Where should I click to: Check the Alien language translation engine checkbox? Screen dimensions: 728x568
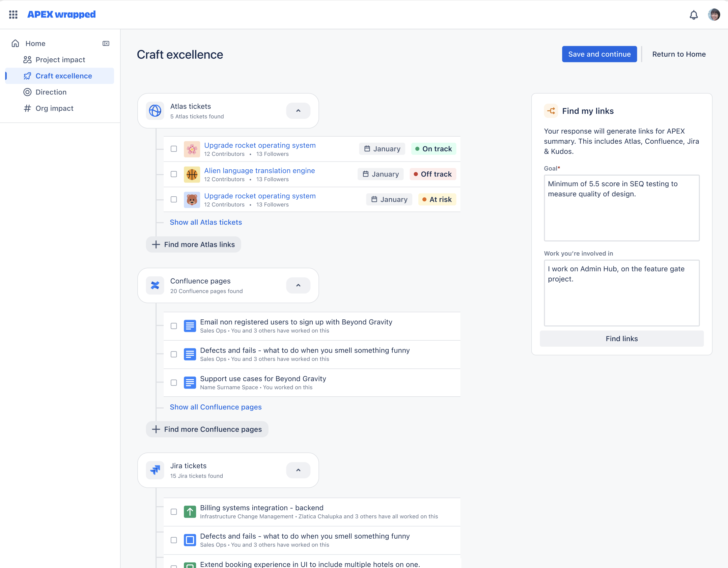click(x=174, y=174)
